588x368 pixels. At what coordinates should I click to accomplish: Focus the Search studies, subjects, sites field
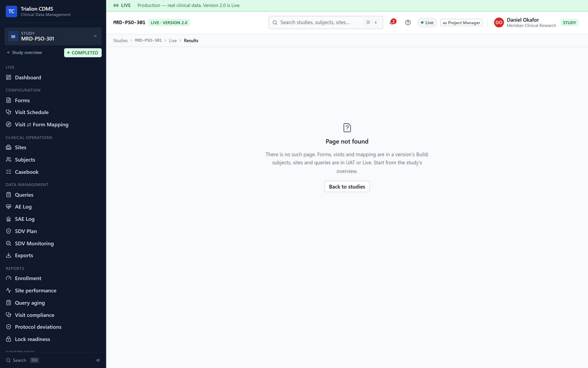(326, 22)
